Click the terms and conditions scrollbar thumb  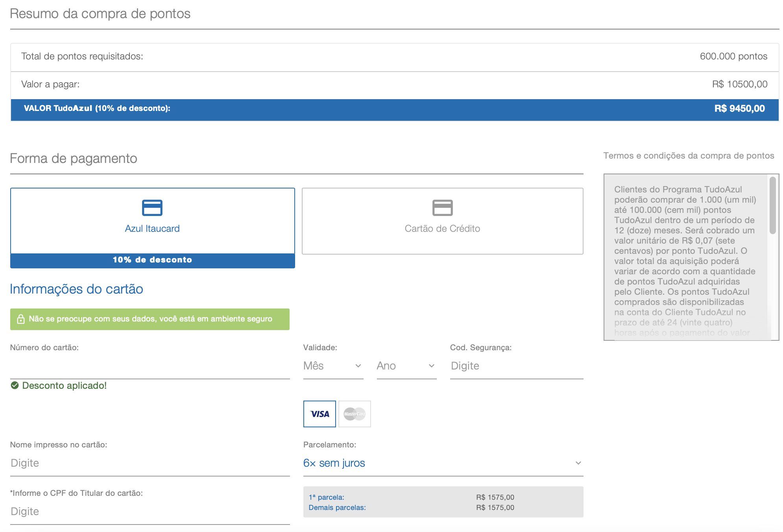pyautogui.click(x=773, y=205)
